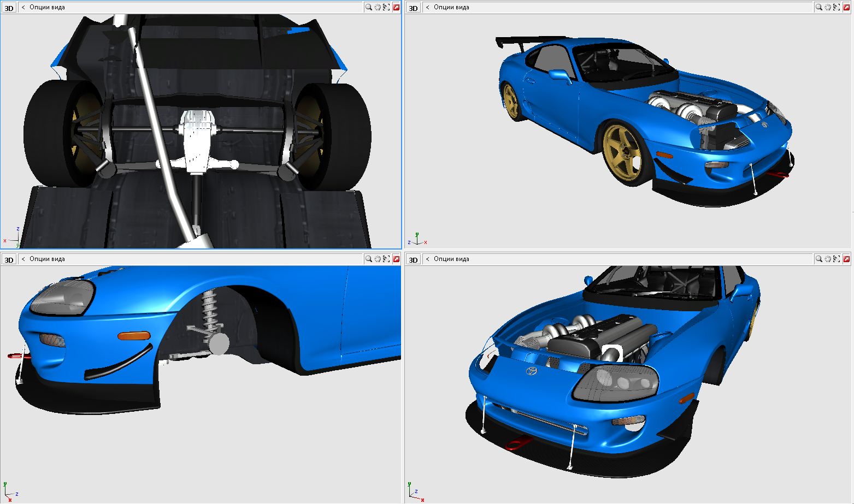
Task: Open "Опции вида" menu in bottom-right viewport
Action: point(451,259)
